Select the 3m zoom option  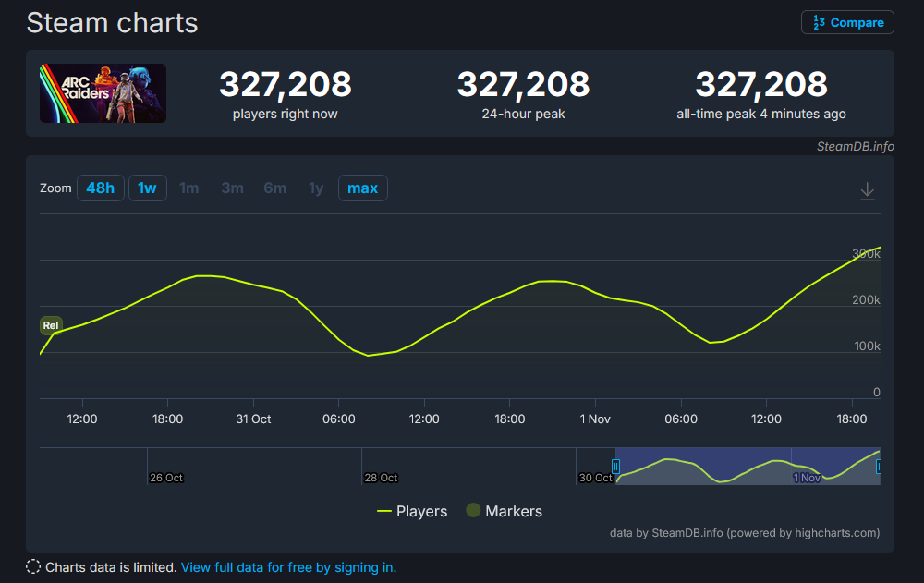[232, 188]
